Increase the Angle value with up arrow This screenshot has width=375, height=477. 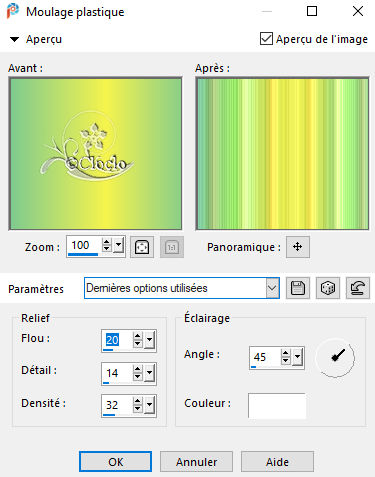point(285,353)
